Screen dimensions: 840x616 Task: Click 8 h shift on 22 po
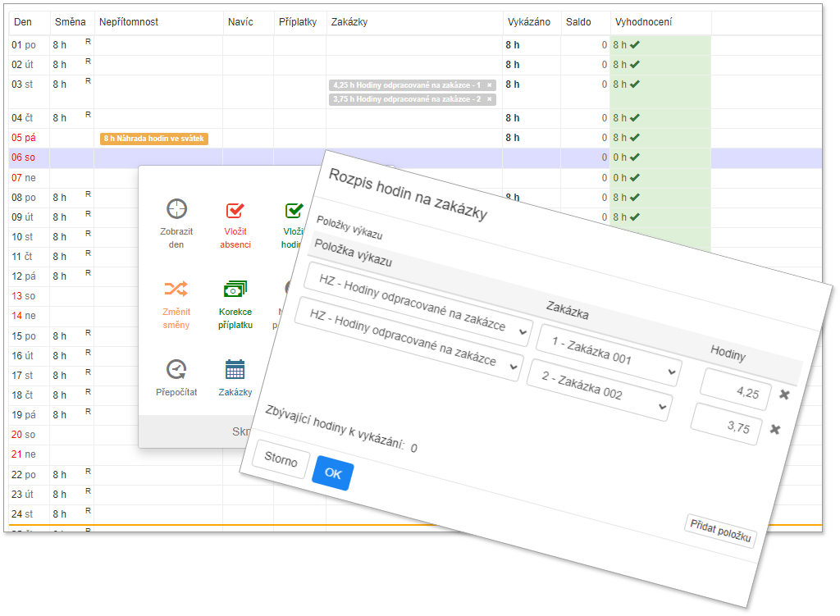[59, 475]
